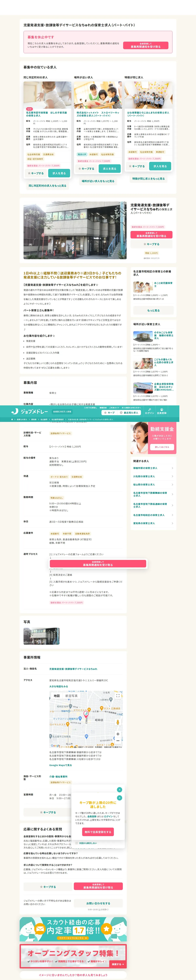Click ログイン link inside popup text
The width and height of the screenshot is (196, 980).
108,816
